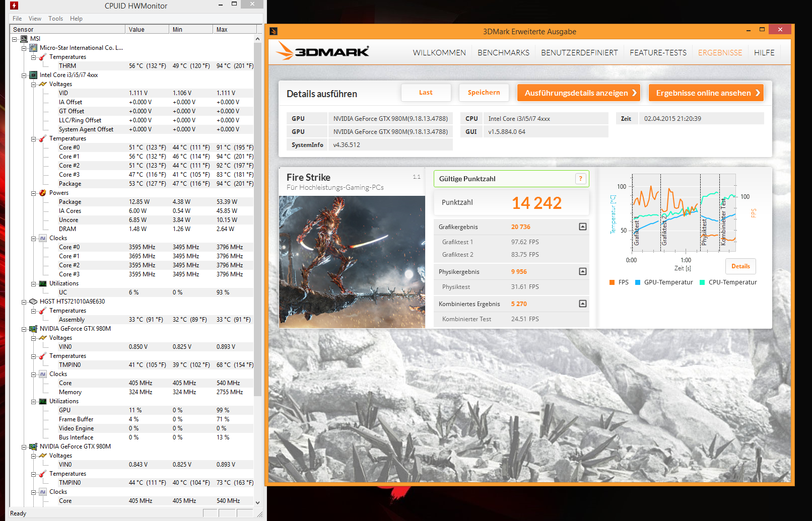
Task: Click the HWMonitor vertical scrollbar up arrow
Action: [x=257, y=39]
